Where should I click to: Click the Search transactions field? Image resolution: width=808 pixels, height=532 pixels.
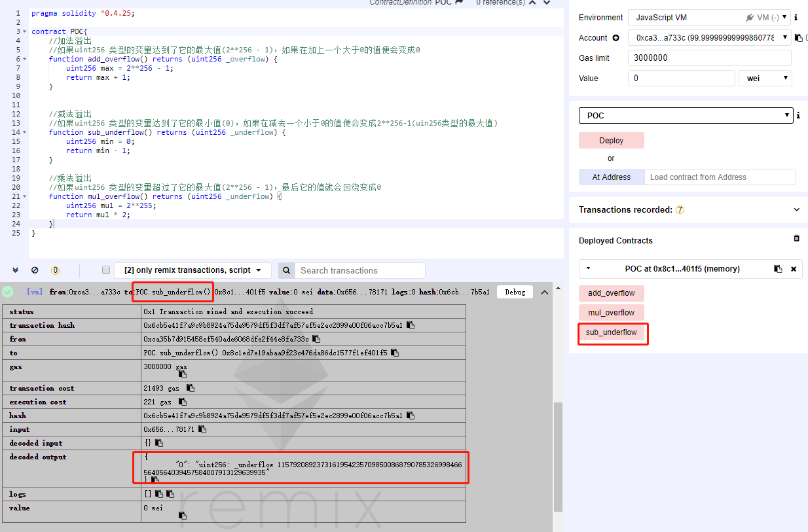[359, 270]
